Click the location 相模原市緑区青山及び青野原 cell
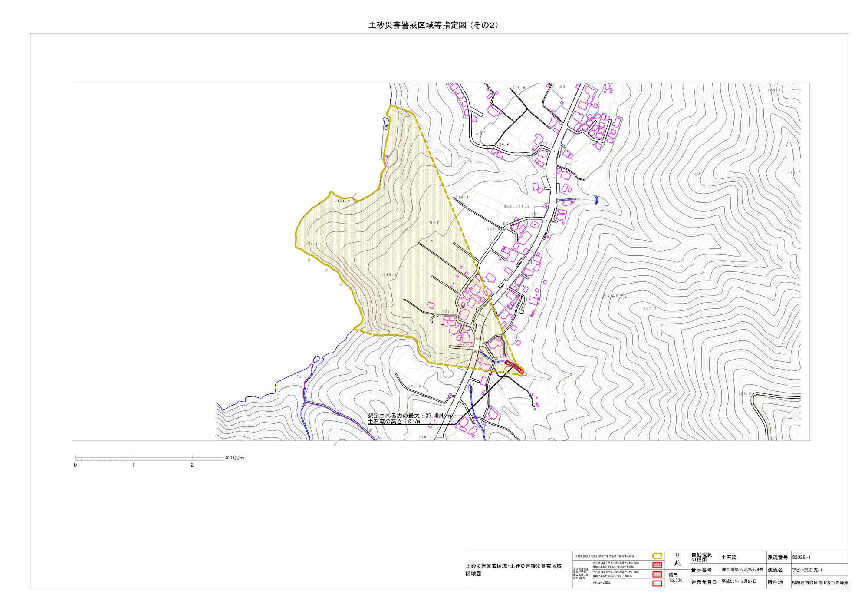 (x=819, y=583)
